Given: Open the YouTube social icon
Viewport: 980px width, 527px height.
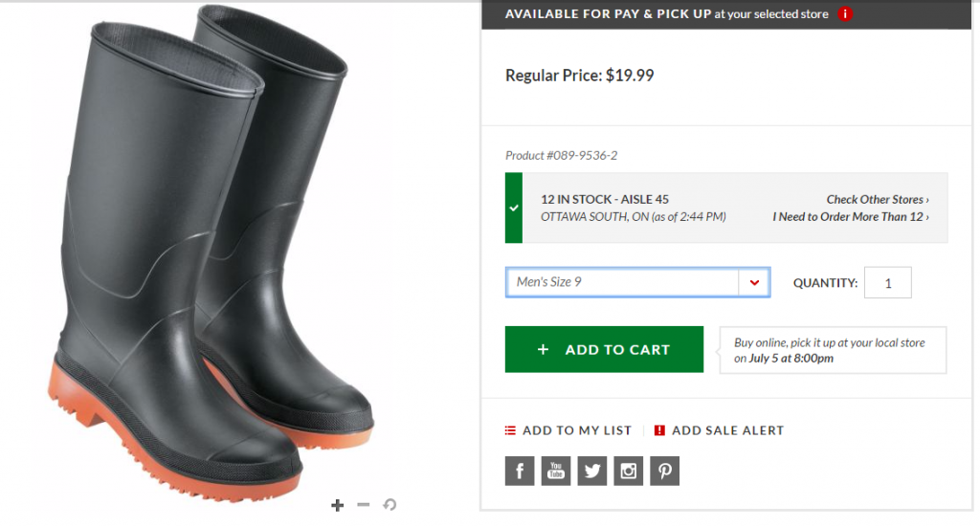Looking at the screenshot, I should click(x=556, y=470).
